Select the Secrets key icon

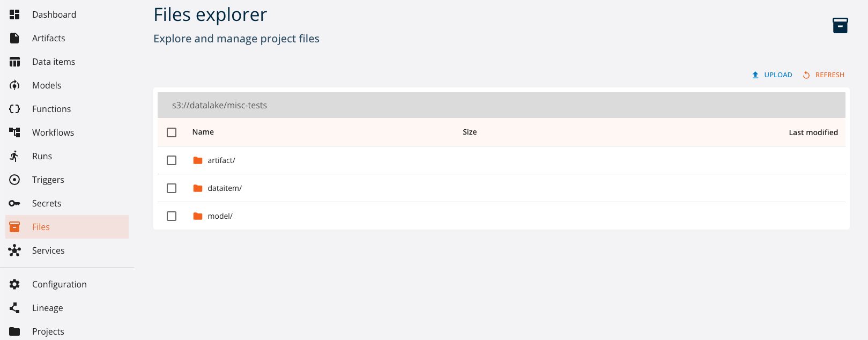[14, 203]
